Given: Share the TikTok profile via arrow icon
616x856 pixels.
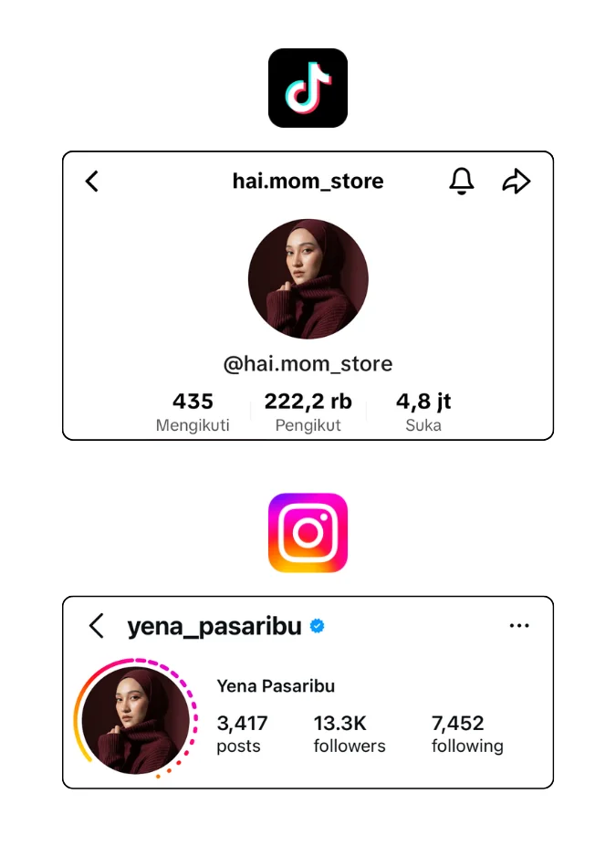Looking at the screenshot, I should click(x=516, y=182).
